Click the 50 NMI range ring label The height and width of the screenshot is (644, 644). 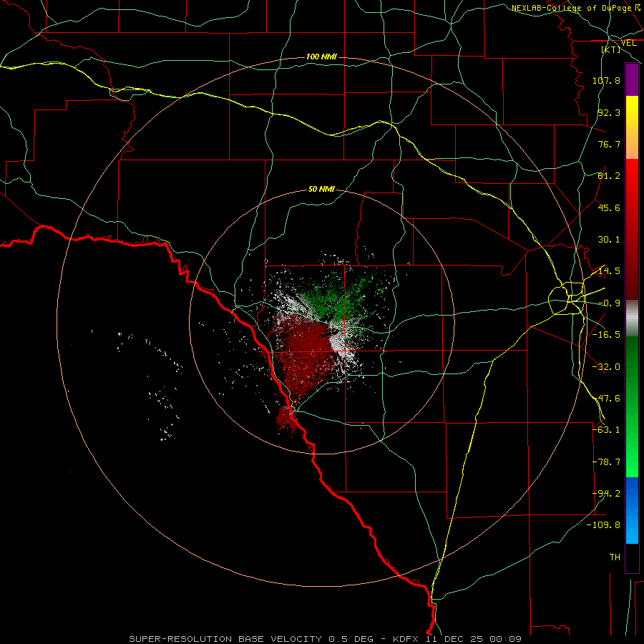click(x=321, y=189)
